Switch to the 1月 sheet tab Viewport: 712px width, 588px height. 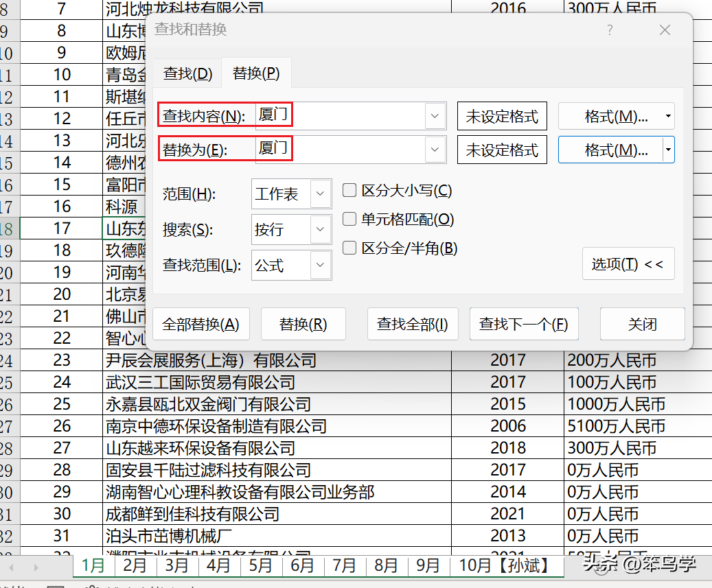click(93, 566)
